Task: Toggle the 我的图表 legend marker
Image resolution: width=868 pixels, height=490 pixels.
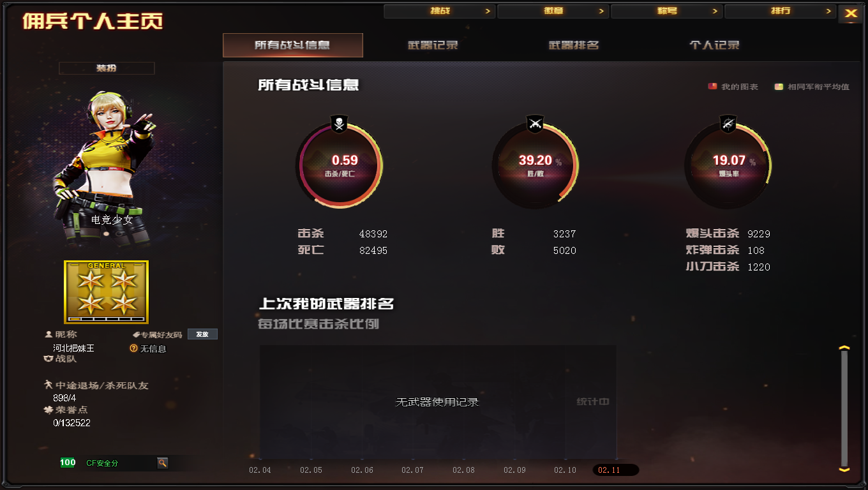Action: coord(712,86)
